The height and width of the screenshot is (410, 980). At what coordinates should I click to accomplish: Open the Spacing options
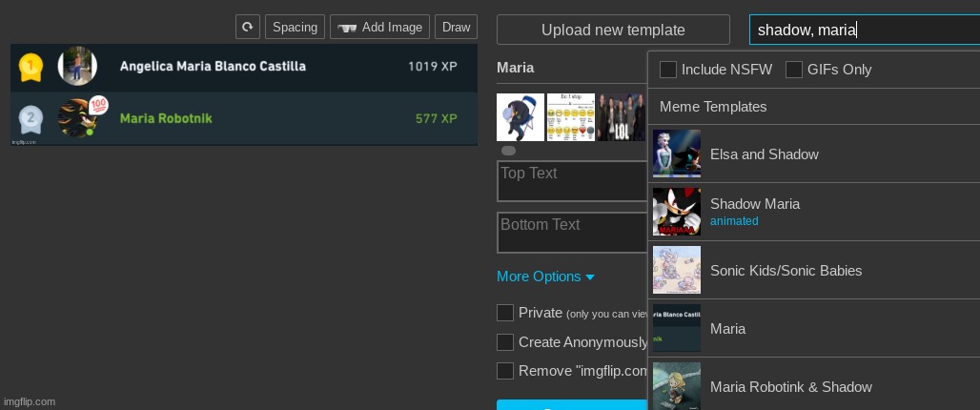click(295, 27)
